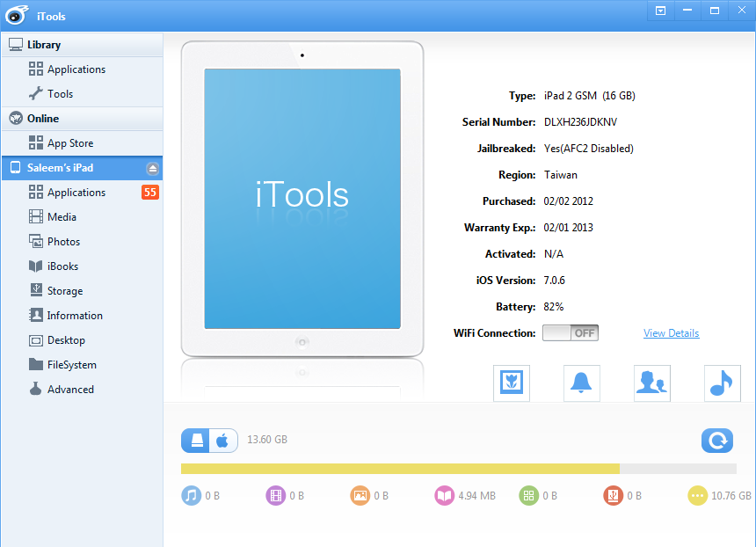Screen dimensions: 756x547
Task: Click the green apps storage icon
Action: click(528, 495)
